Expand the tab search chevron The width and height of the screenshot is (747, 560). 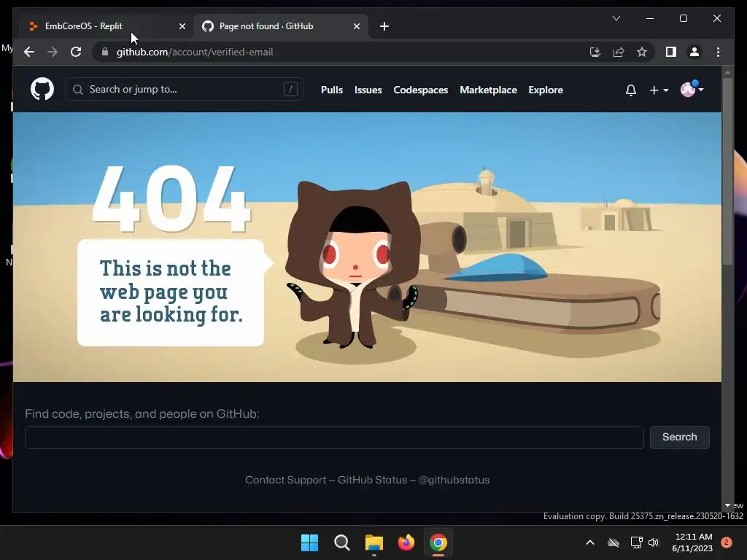pyautogui.click(x=616, y=18)
